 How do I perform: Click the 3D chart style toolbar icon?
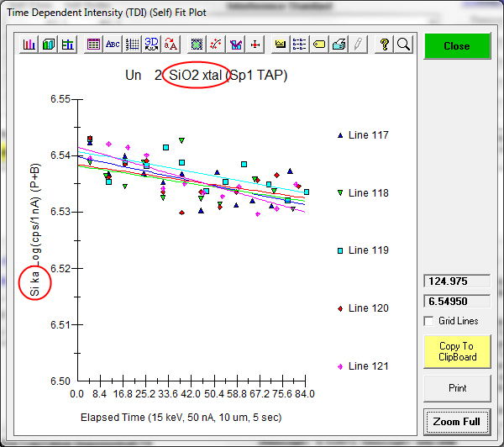click(x=49, y=45)
